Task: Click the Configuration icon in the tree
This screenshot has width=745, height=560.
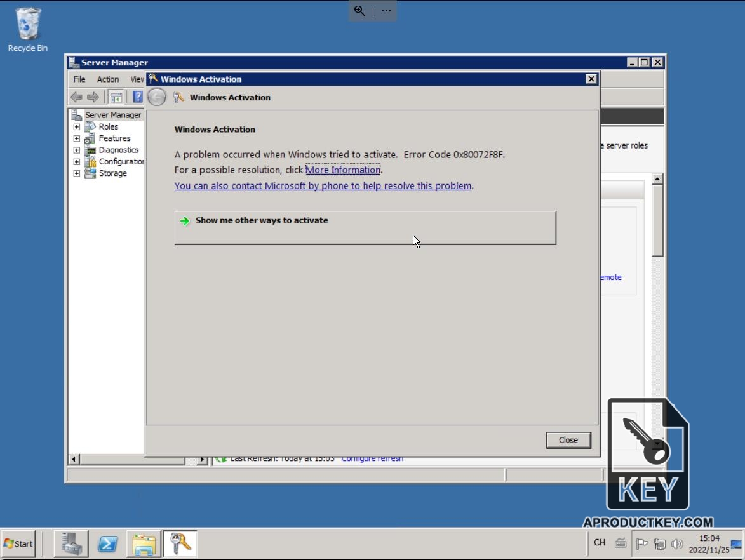Action: pyautogui.click(x=90, y=162)
